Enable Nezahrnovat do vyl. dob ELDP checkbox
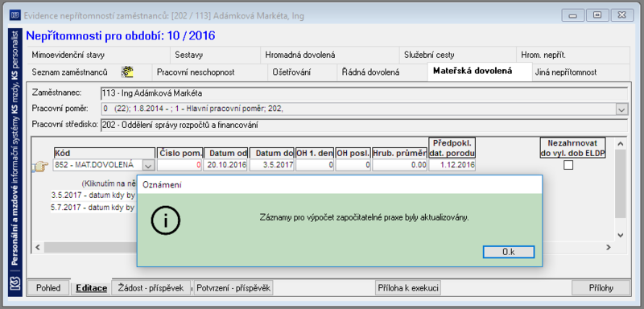Viewport: 644px width, 309px height. pyautogui.click(x=568, y=166)
